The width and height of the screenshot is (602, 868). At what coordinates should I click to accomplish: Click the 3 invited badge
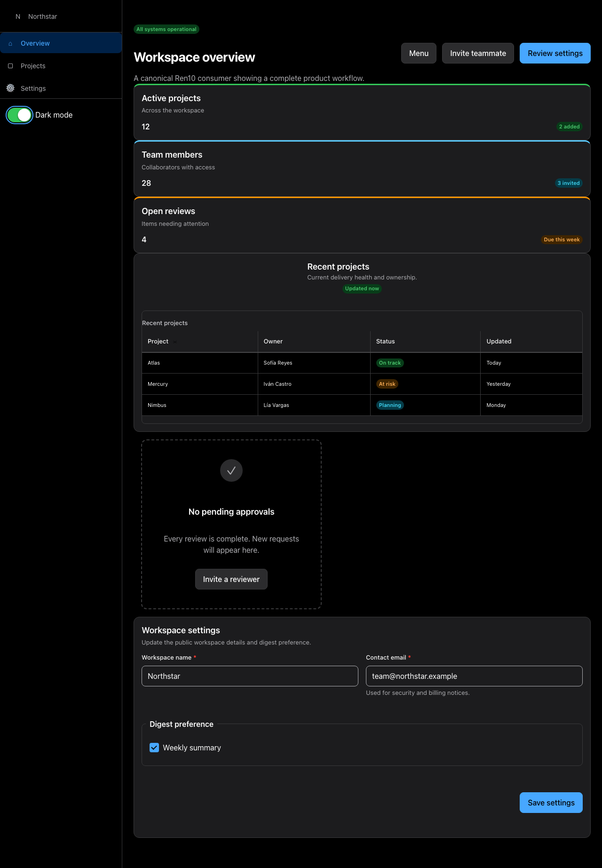click(569, 183)
